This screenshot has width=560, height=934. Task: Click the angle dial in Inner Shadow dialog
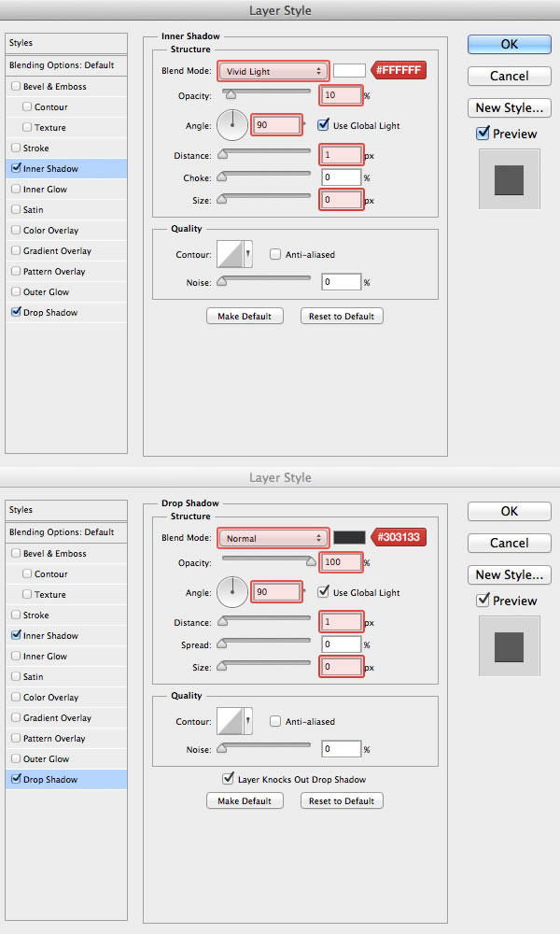tap(232, 125)
